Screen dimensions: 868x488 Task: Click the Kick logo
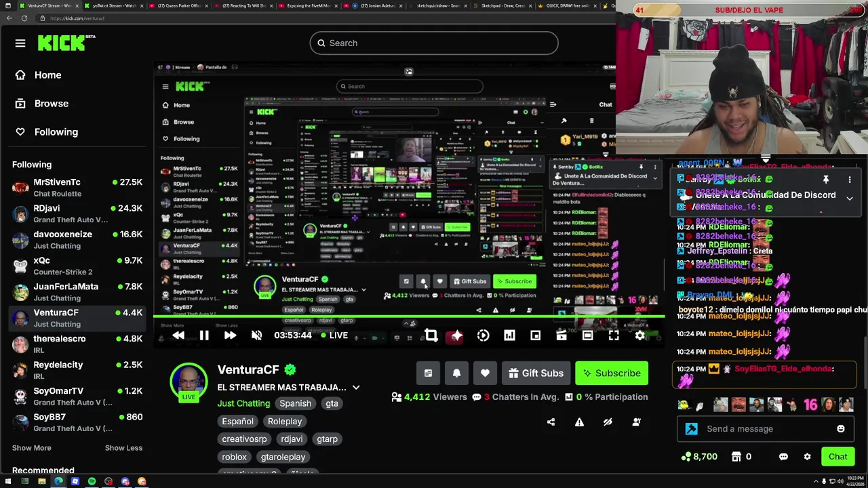pos(66,43)
